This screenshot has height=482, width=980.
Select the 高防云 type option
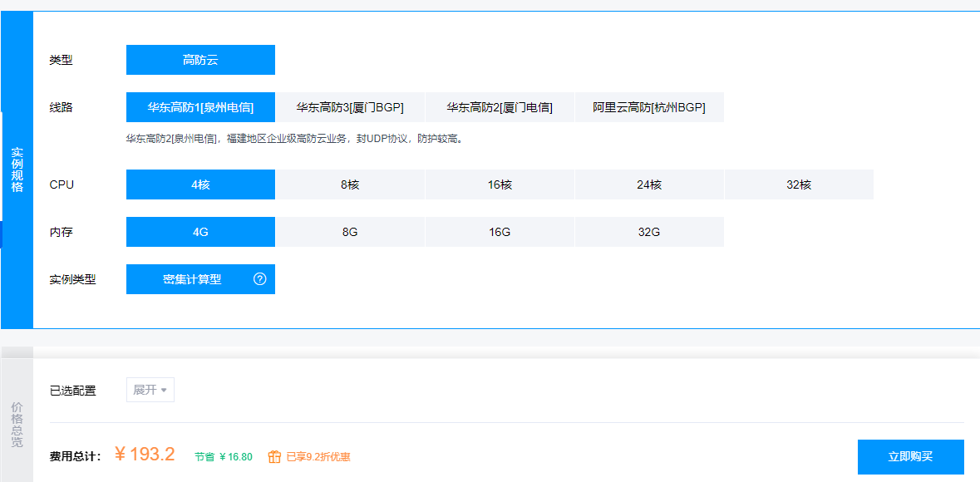pos(200,60)
